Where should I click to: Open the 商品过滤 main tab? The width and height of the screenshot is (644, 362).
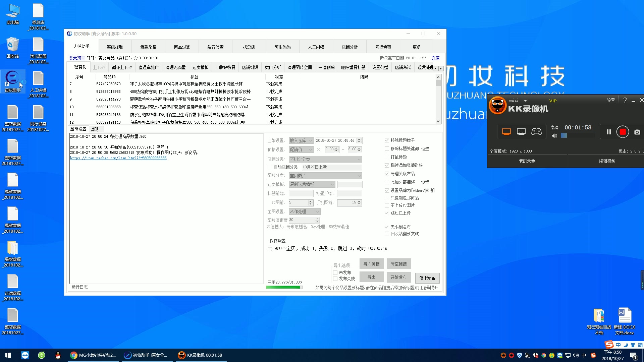(182, 47)
